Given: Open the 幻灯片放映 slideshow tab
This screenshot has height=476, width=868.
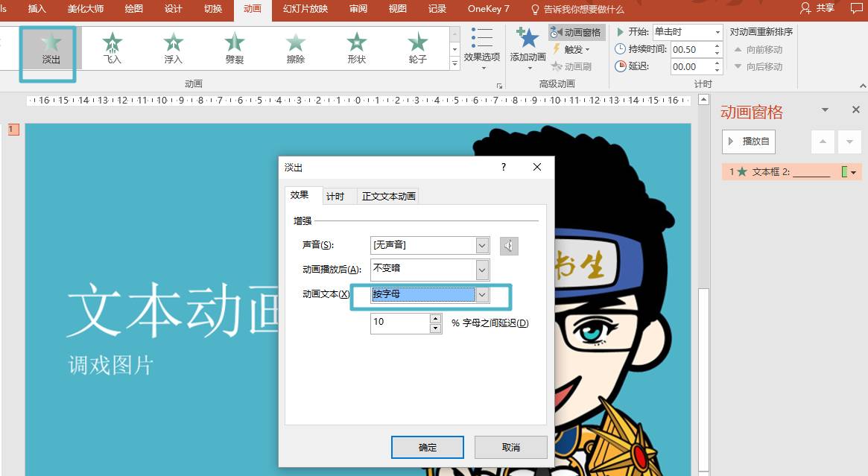Looking at the screenshot, I should coord(305,9).
